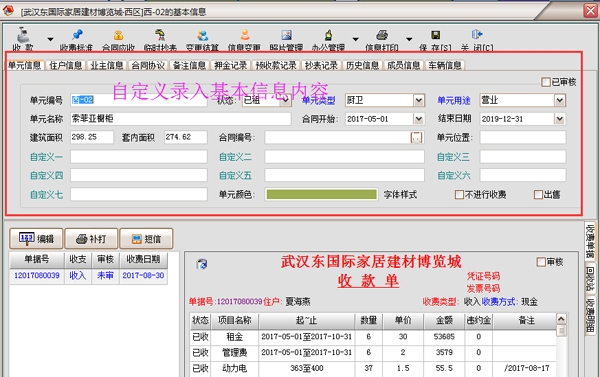The width and height of the screenshot is (600, 377).
Task: Click 单据号 column header
Action: click(x=37, y=259)
